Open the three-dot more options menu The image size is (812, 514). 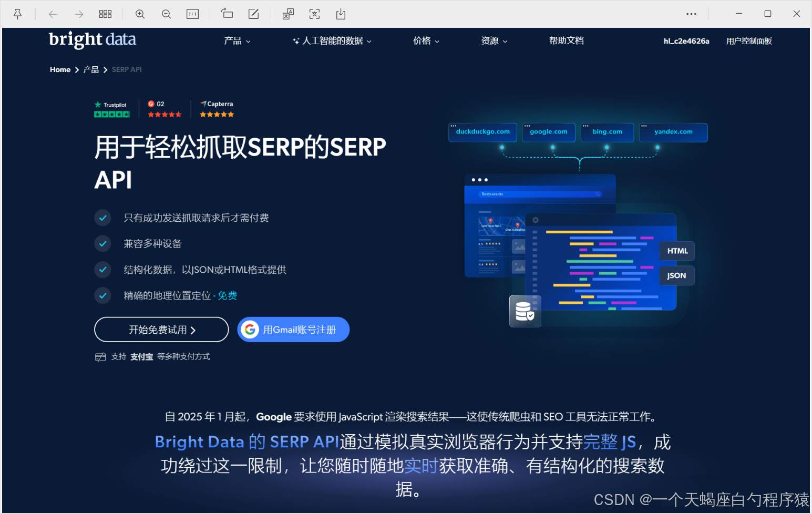pos(691,14)
